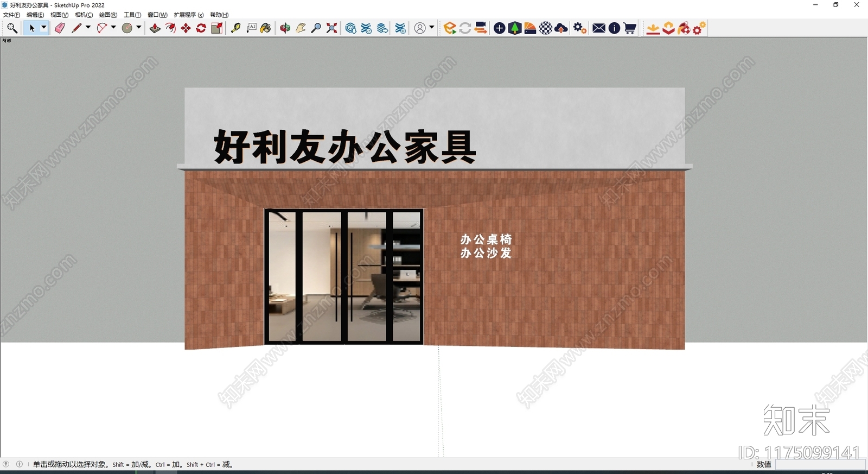The width and height of the screenshot is (868, 474).
Task: Click the Enscape objects plus icon
Action: click(500, 28)
